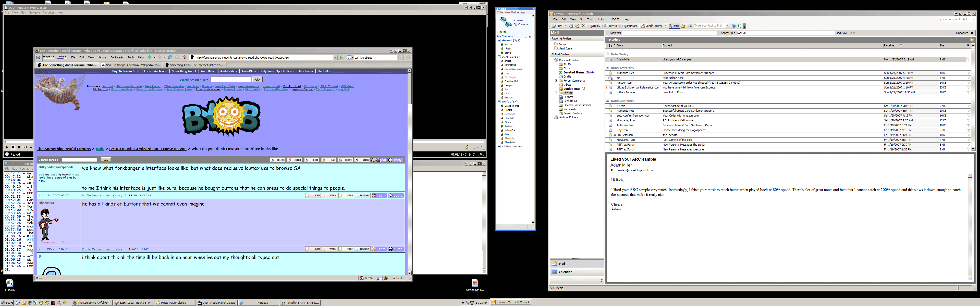
Task: Click the Delete X icon in Outlook toolbar
Action: click(583, 26)
